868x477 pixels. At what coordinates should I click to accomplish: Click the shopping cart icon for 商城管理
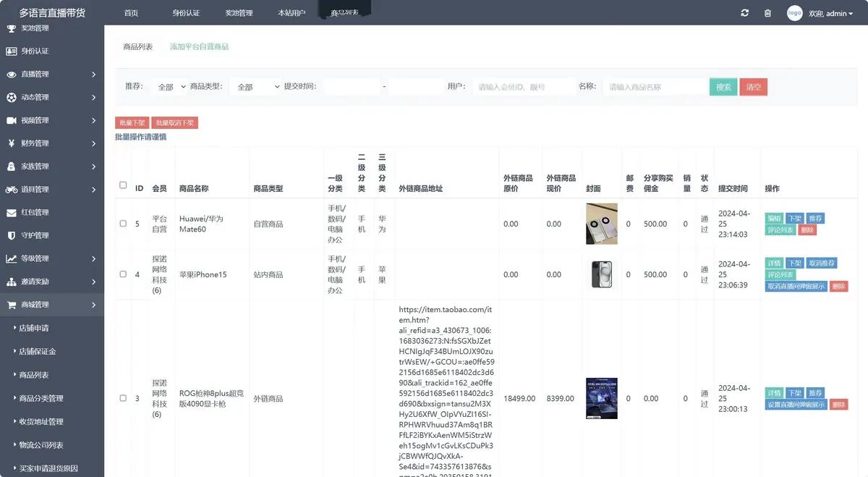pos(12,305)
